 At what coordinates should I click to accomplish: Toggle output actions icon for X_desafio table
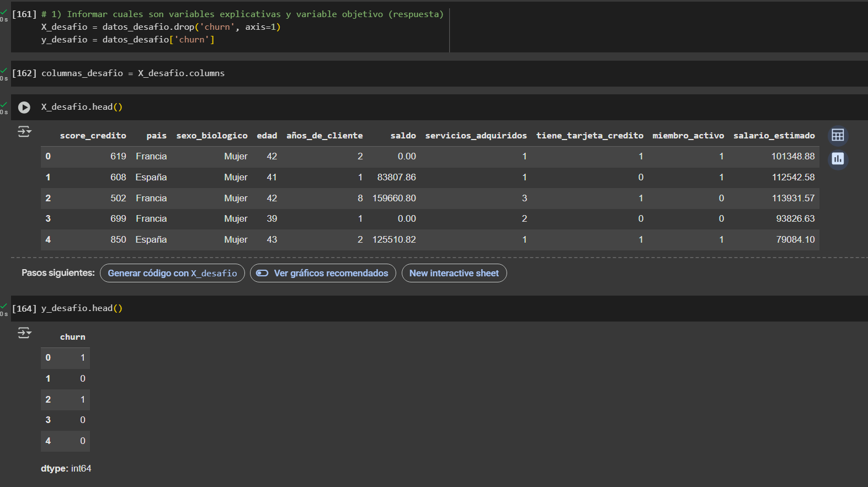24,132
